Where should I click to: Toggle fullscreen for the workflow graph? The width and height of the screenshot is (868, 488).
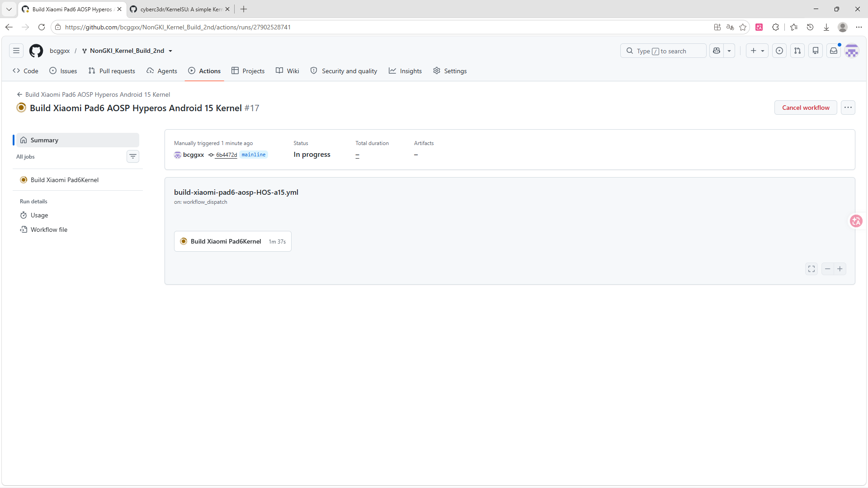click(811, 269)
